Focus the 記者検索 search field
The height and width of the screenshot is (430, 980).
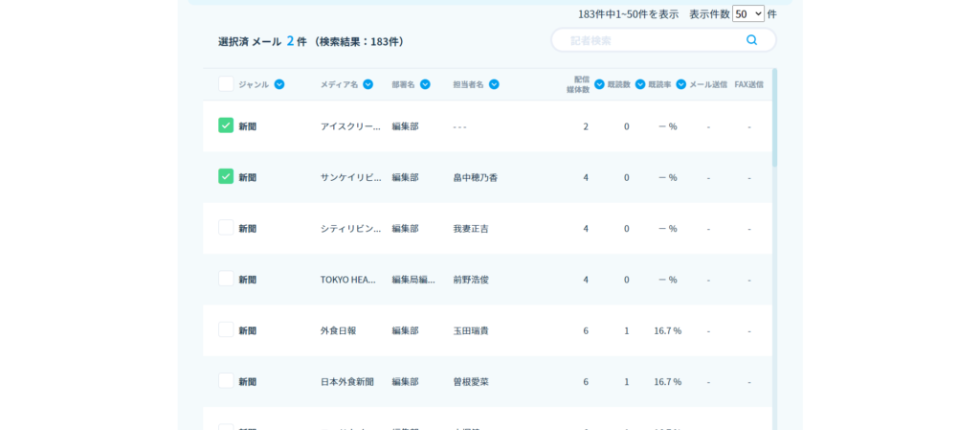click(x=651, y=40)
